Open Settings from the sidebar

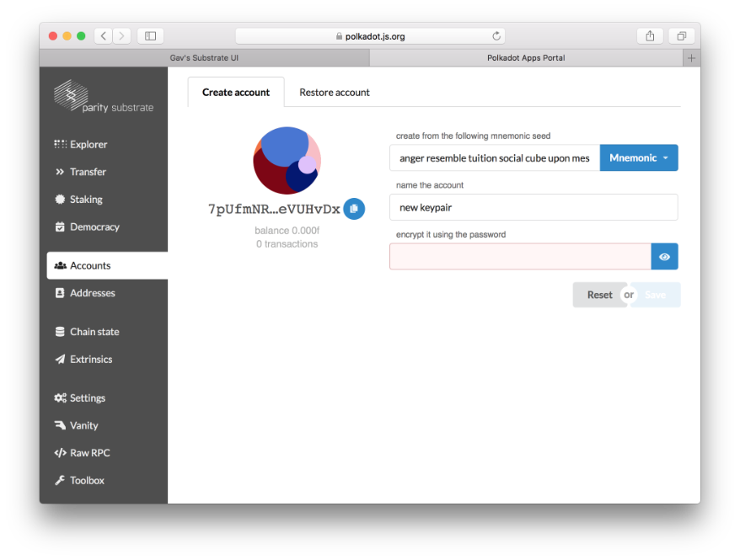[x=87, y=397]
